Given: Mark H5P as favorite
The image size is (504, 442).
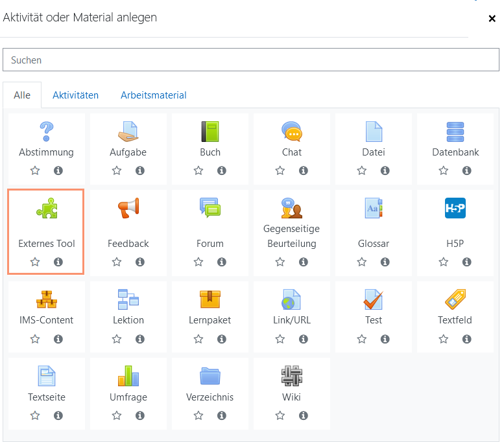Looking at the screenshot, I should [x=444, y=262].
